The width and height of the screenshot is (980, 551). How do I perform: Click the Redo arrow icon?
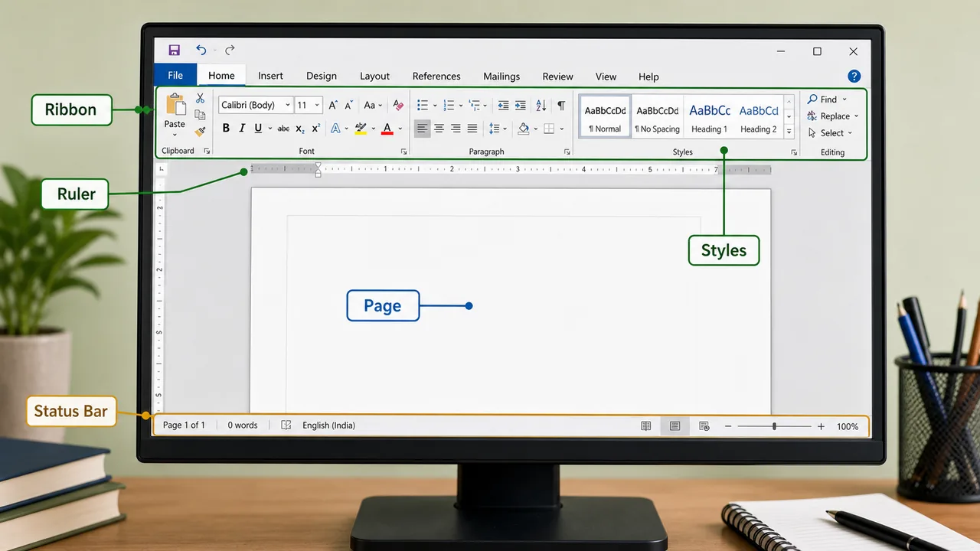click(230, 51)
